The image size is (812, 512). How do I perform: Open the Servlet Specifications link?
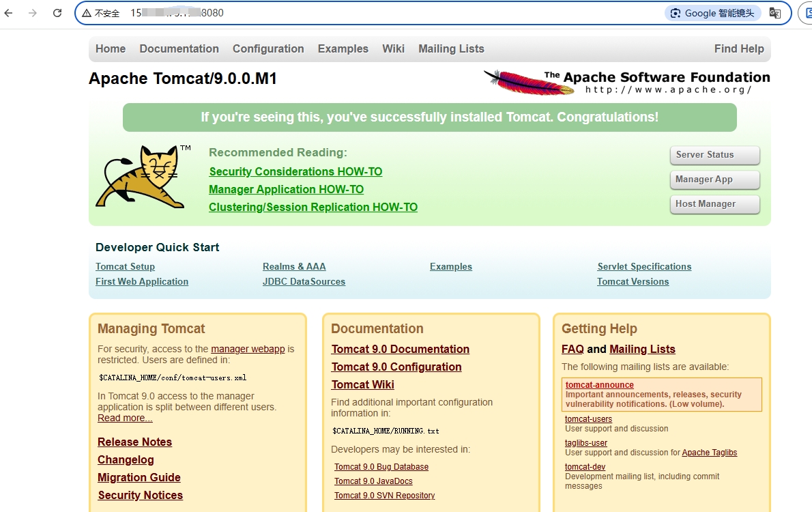tap(644, 266)
